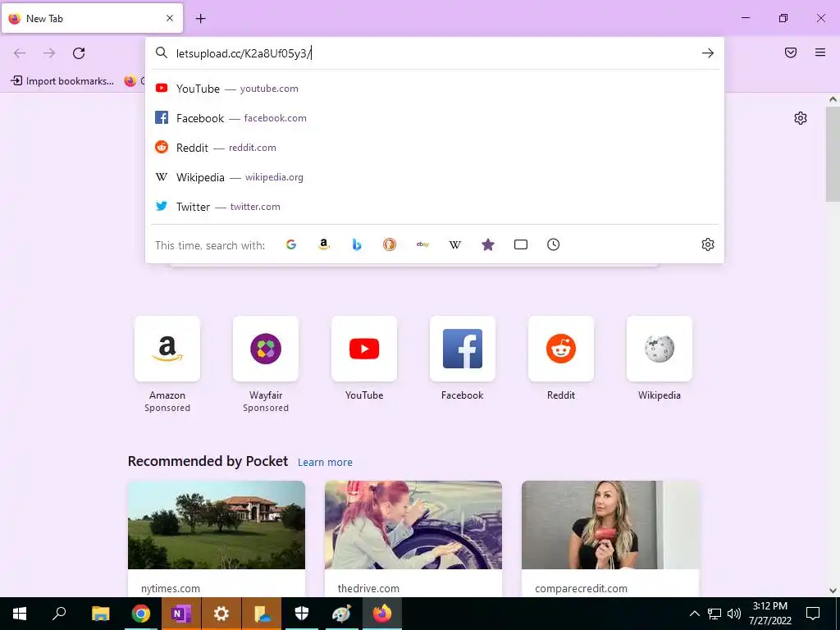This screenshot has height=630, width=840.
Task: Open the notification center
Action: click(x=813, y=614)
